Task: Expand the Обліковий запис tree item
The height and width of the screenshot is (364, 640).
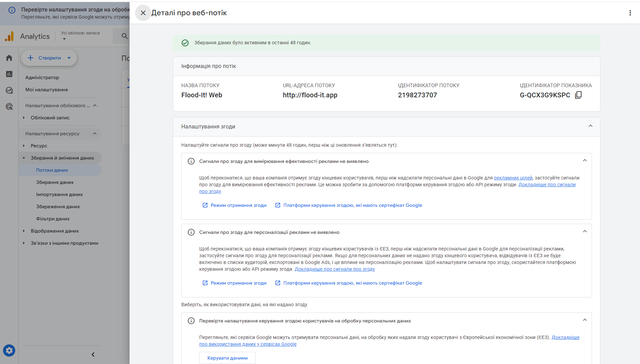Action: point(24,118)
